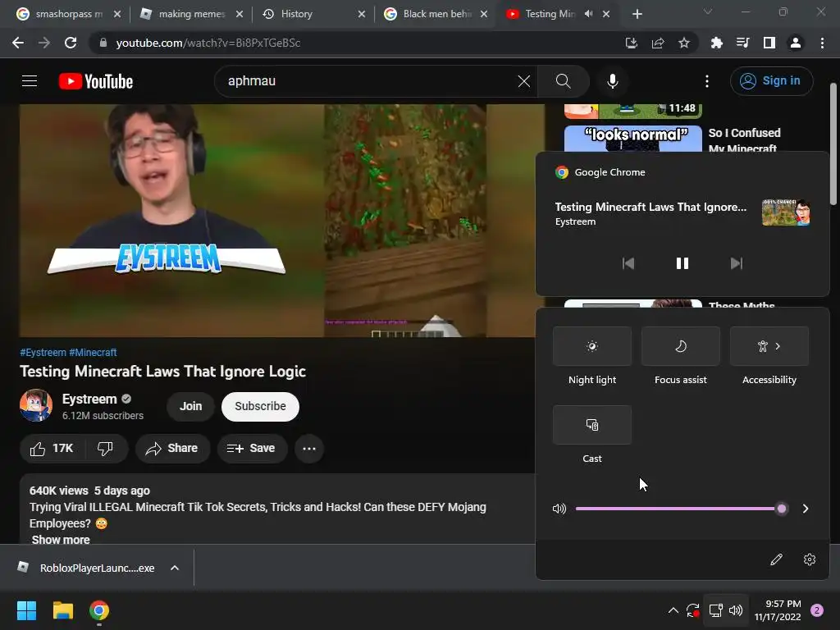Expand RobloxPlayerLauncher download options arrow
The height and width of the screenshot is (630, 840).
(x=175, y=568)
